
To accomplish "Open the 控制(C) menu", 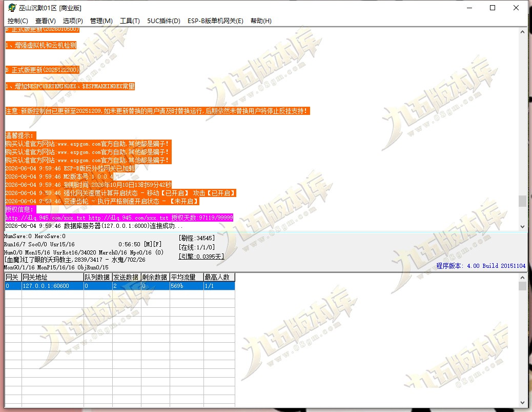I will click(x=17, y=21).
